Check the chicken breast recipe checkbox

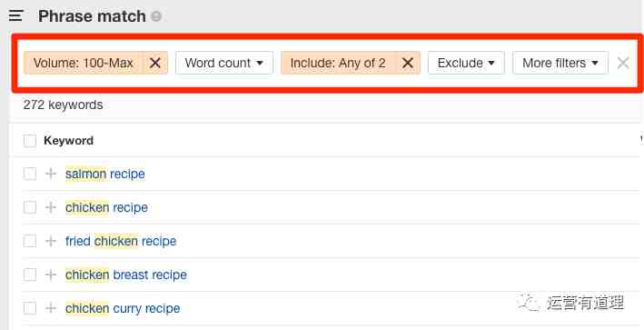(30, 275)
